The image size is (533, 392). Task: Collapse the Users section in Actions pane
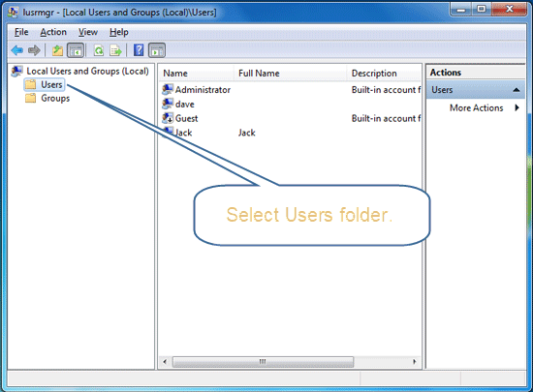click(516, 90)
